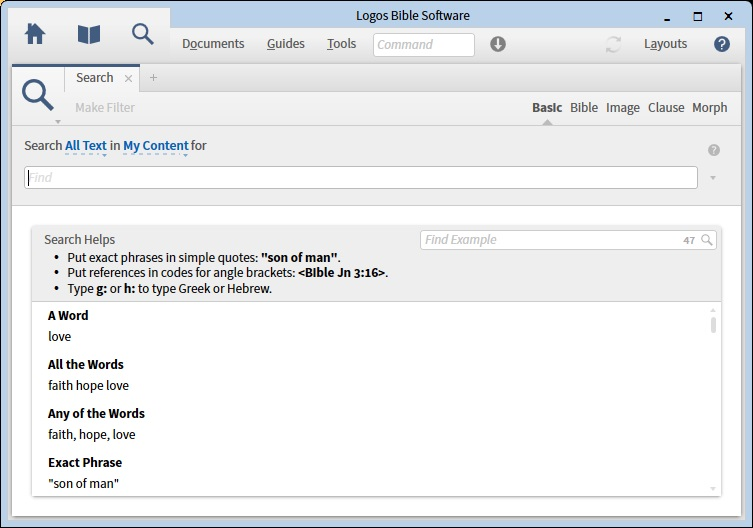This screenshot has width=753, height=528.
Task: Switch to the Bible search type
Action: 584,108
